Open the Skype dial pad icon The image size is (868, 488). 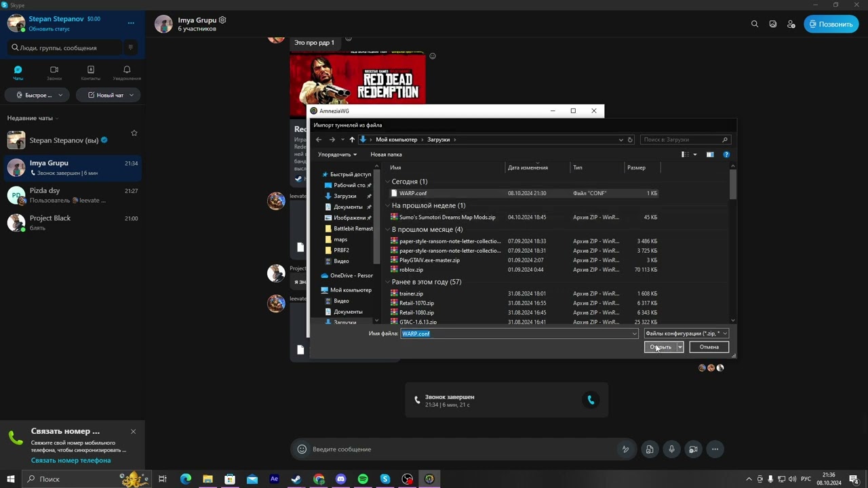point(131,47)
